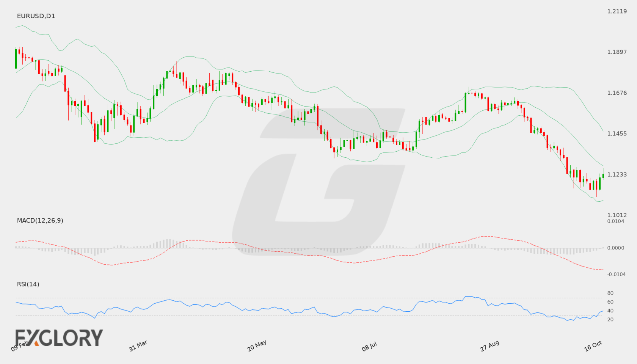Select the RSI(14) indicator label
This screenshot has width=637, height=364.
click(x=28, y=284)
